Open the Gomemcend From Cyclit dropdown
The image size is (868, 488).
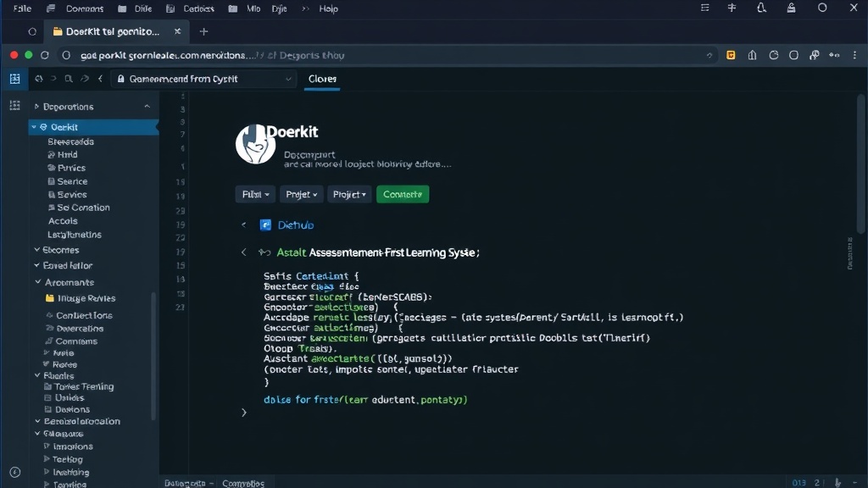click(203, 79)
